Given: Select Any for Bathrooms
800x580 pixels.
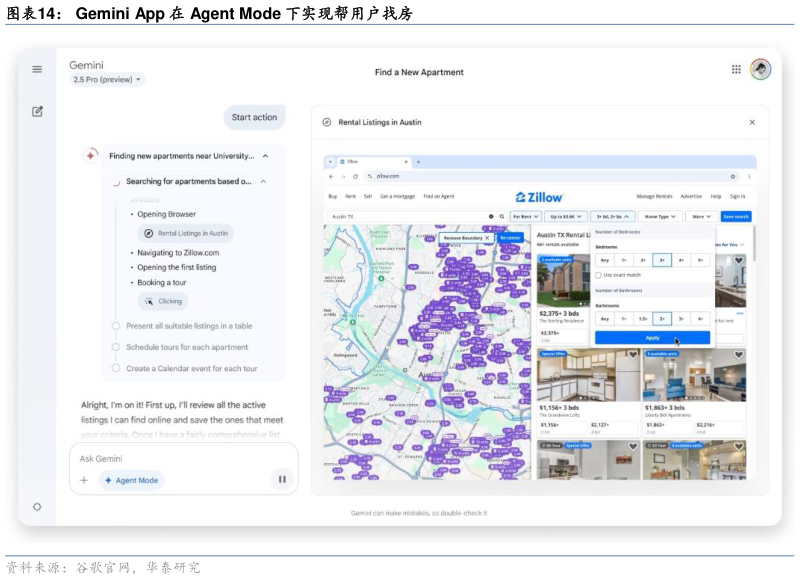Looking at the screenshot, I should click(x=605, y=319).
